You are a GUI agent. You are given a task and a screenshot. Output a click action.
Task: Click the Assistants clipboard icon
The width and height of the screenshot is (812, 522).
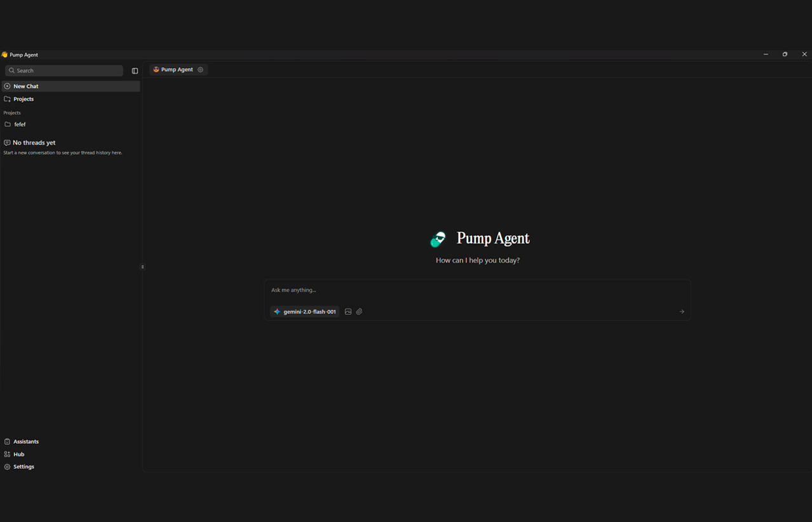tap(7, 441)
